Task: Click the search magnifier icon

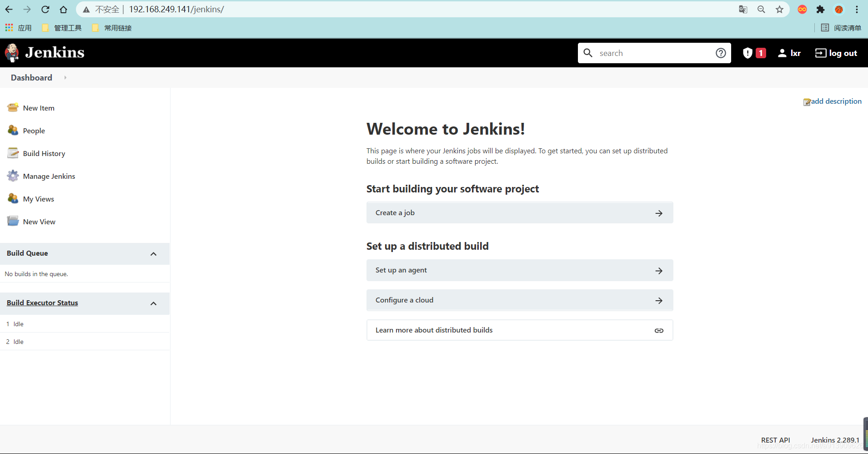Action: point(588,53)
